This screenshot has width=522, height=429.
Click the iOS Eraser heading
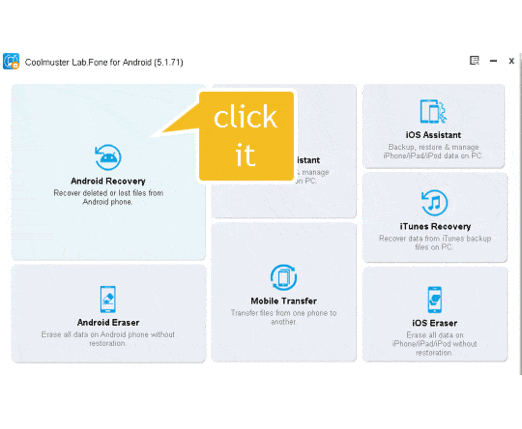(x=435, y=323)
